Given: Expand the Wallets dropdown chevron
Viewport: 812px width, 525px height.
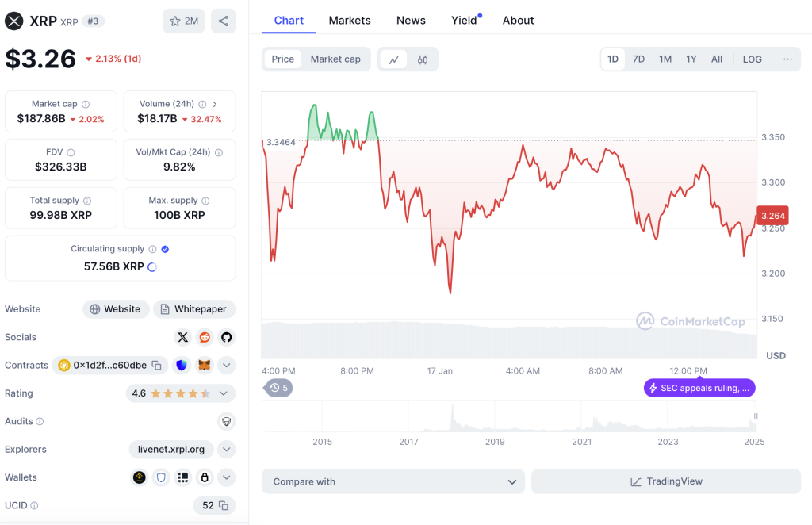Looking at the screenshot, I should [x=226, y=477].
